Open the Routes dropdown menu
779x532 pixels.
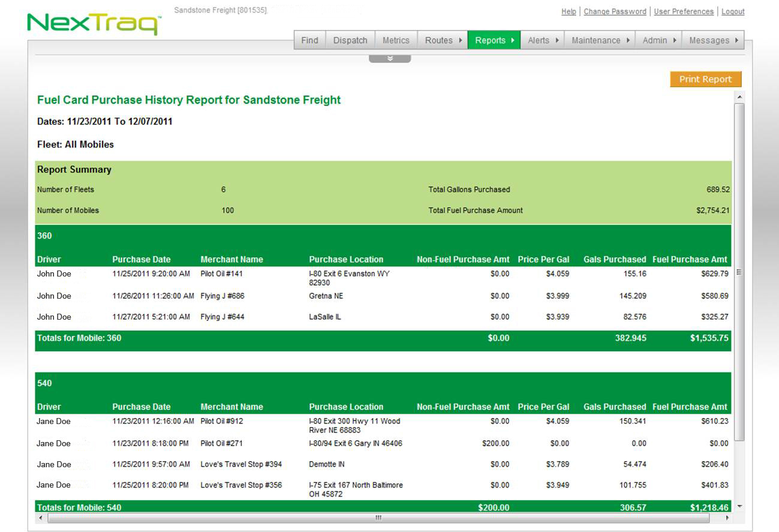tap(443, 40)
